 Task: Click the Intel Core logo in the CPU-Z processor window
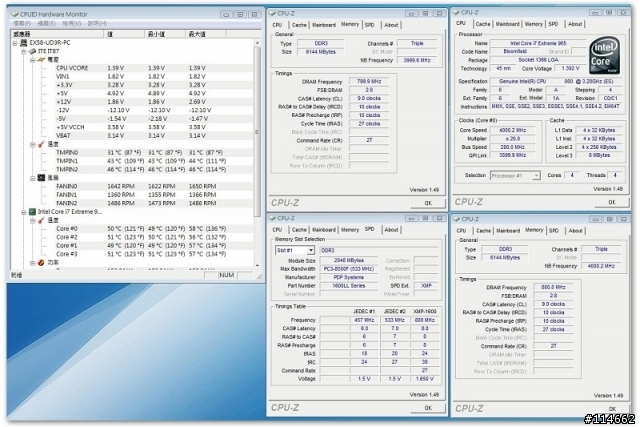(605, 55)
